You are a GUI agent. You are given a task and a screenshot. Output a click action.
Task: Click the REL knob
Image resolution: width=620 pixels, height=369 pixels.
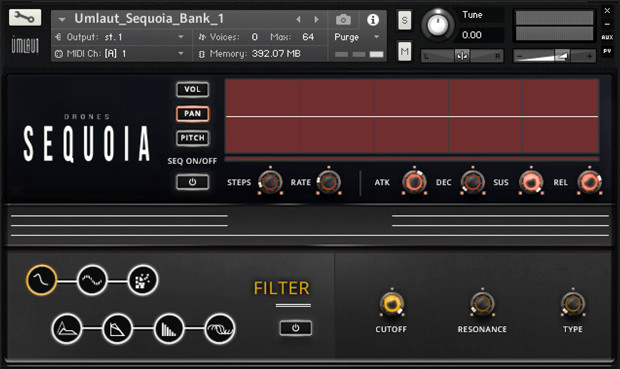(x=589, y=182)
